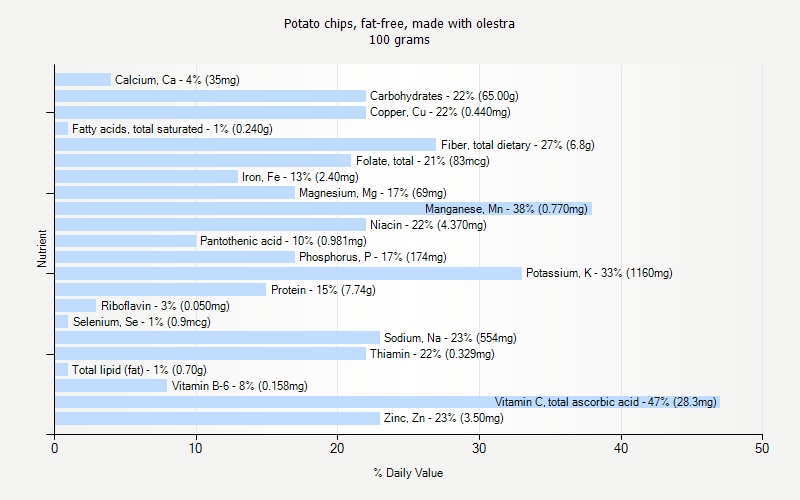Click the Vitamin B-6 label
Image resolution: width=800 pixels, height=500 pixels.
coord(239,386)
